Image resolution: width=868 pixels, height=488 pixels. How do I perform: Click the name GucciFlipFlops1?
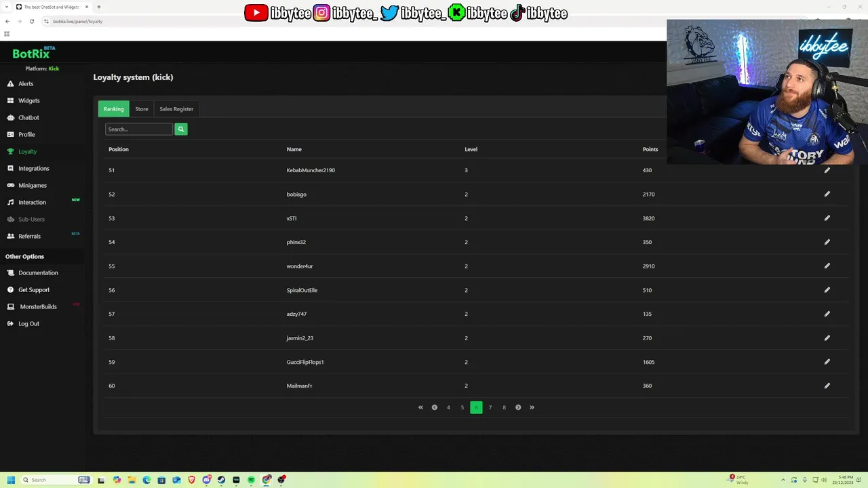305,362
